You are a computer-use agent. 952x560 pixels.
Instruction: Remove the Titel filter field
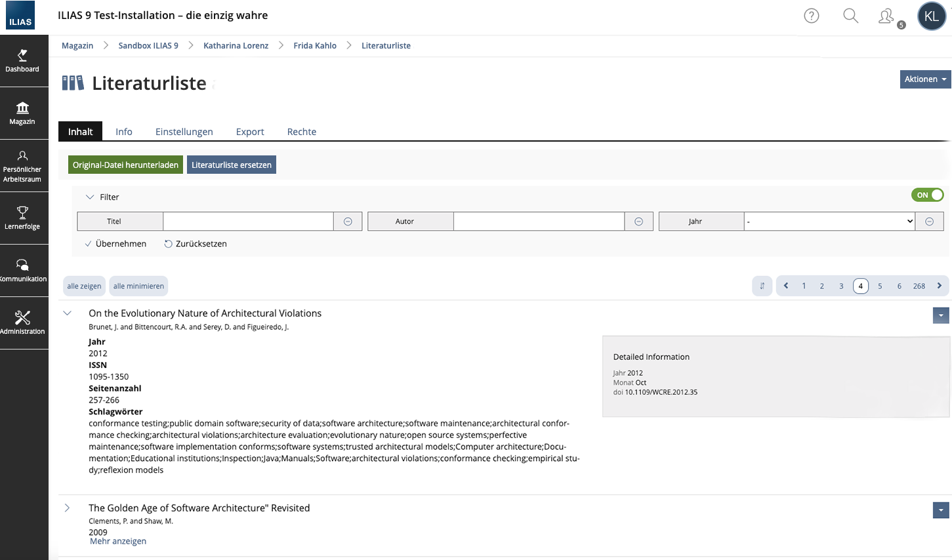tap(348, 222)
